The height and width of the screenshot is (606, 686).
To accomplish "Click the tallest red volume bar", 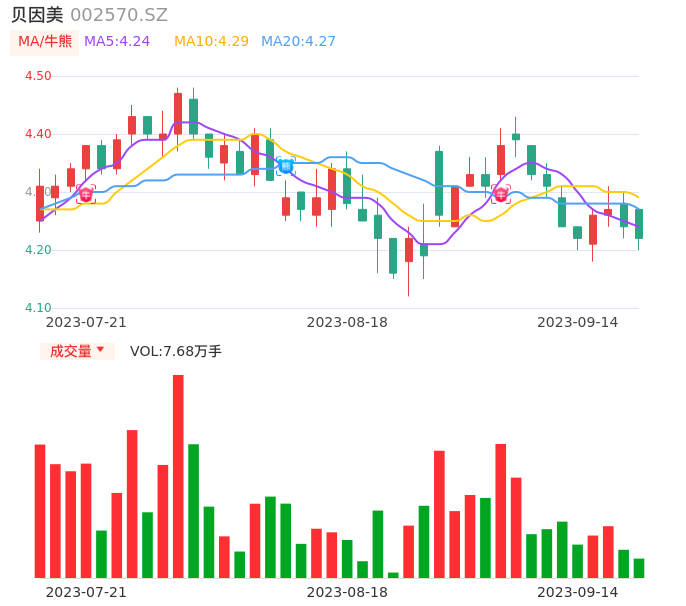I will click(x=178, y=476).
